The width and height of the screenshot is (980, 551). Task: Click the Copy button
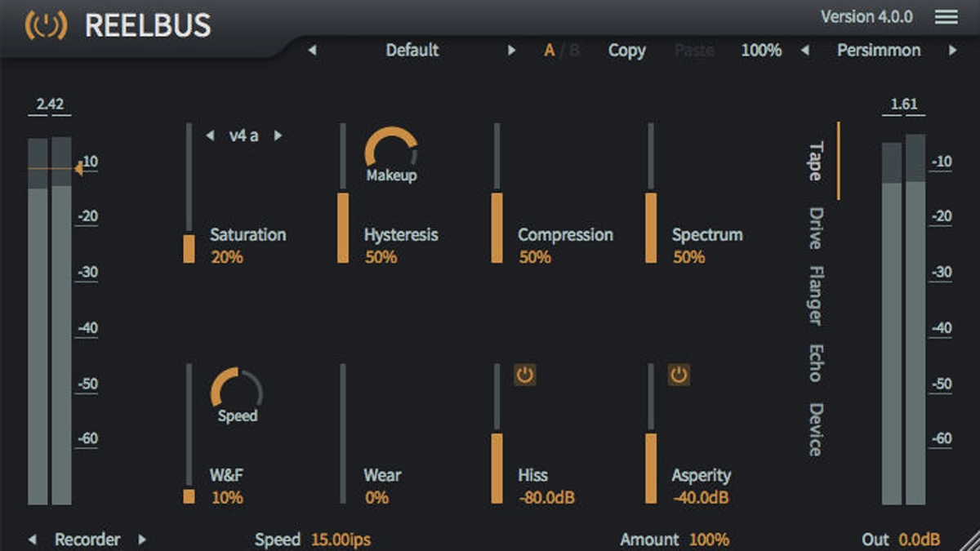pyautogui.click(x=626, y=51)
